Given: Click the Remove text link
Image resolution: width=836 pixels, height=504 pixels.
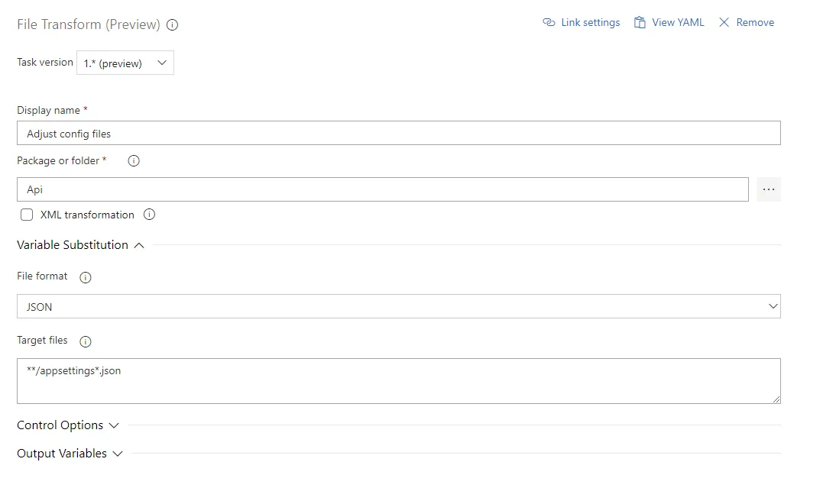Looking at the screenshot, I should [755, 22].
